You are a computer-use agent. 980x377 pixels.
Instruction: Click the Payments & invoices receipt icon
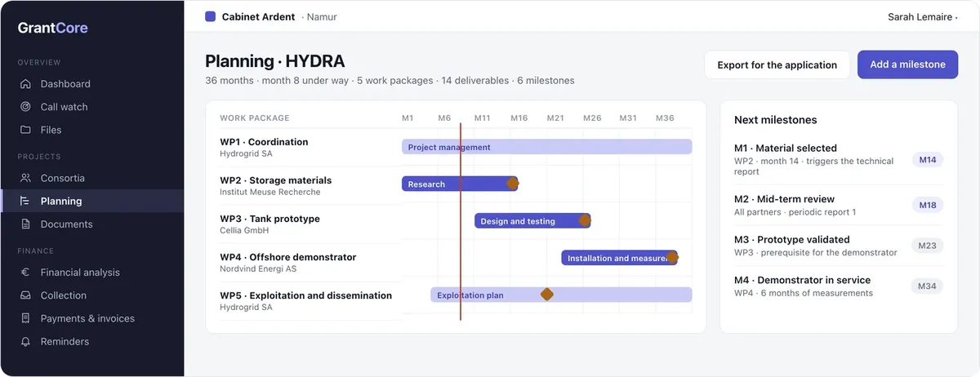[x=25, y=318]
